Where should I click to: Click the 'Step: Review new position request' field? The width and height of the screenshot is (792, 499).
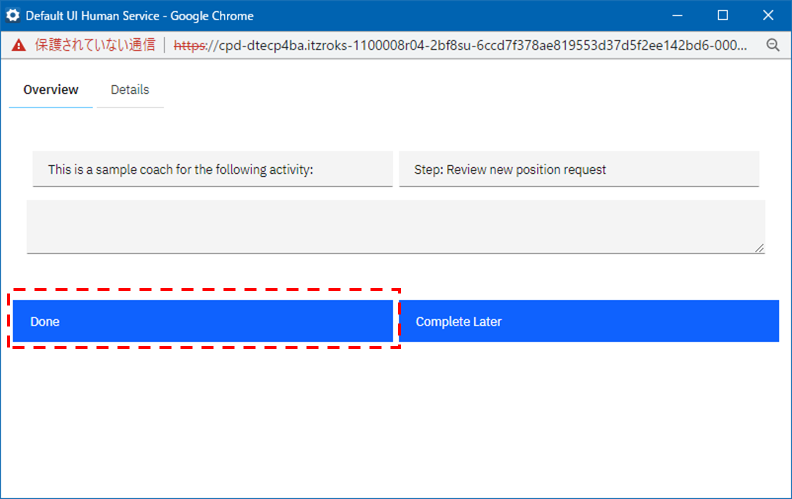(x=579, y=169)
